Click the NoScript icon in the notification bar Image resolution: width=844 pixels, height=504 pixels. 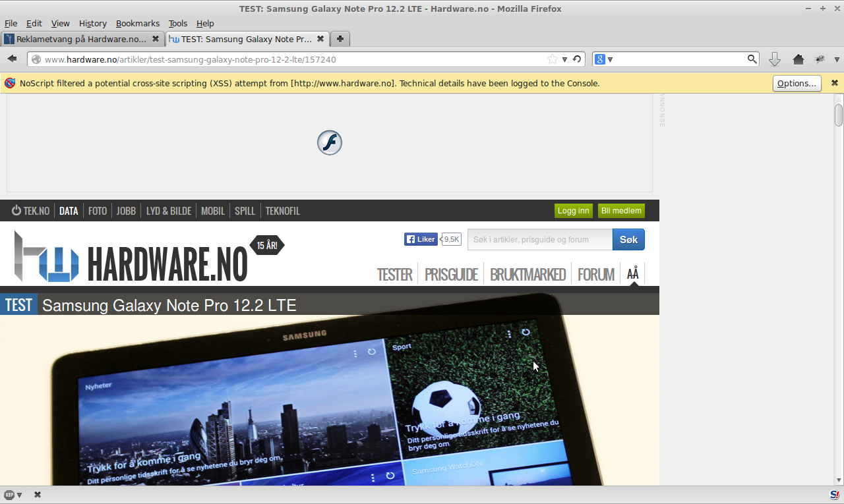10,83
